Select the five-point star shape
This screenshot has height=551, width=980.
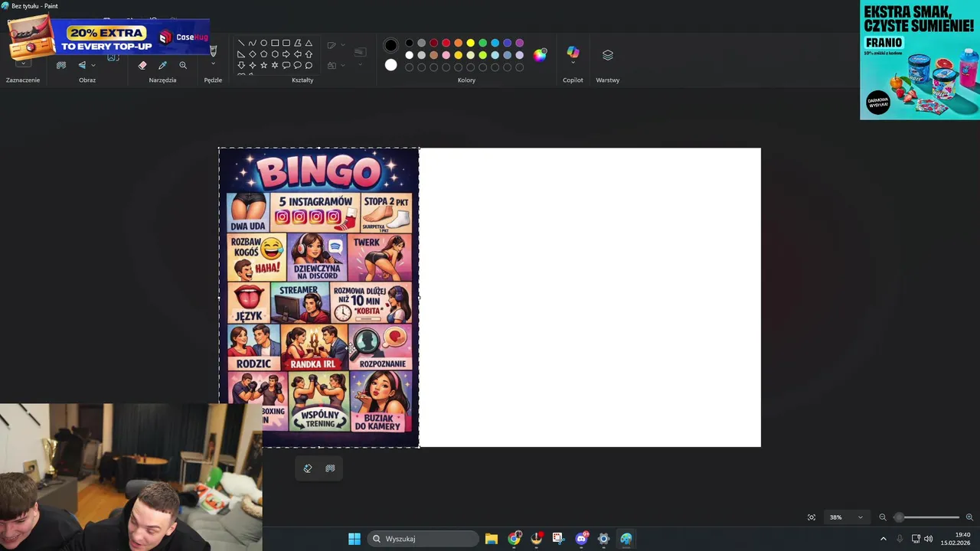(263, 66)
